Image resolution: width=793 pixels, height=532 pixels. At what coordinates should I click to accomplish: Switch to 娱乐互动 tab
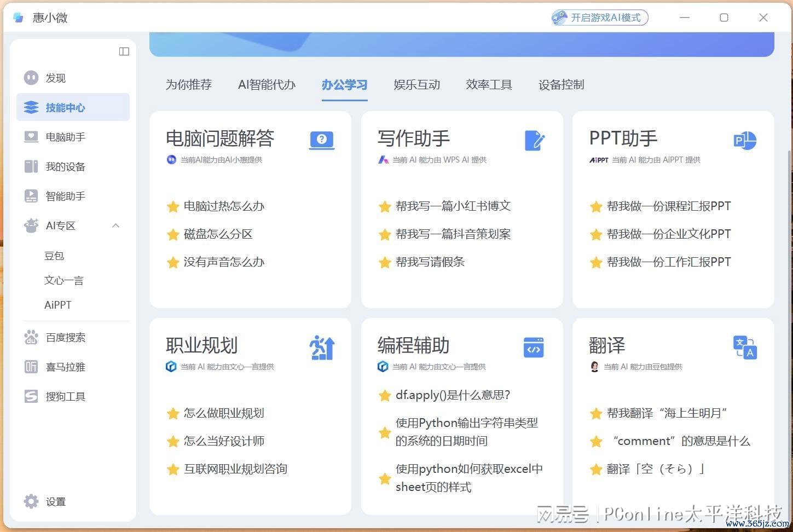tap(416, 85)
